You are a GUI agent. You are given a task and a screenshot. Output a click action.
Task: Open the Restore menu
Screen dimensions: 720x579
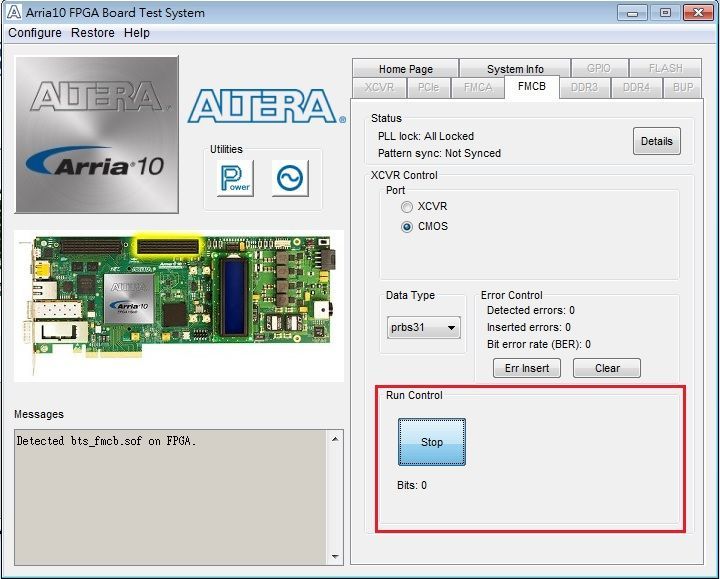[93, 33]
